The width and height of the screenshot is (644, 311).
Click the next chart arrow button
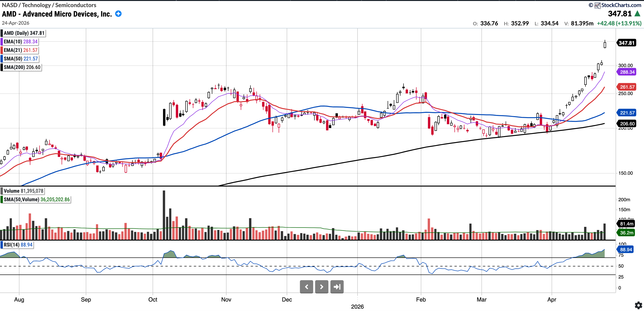point(322,287)
